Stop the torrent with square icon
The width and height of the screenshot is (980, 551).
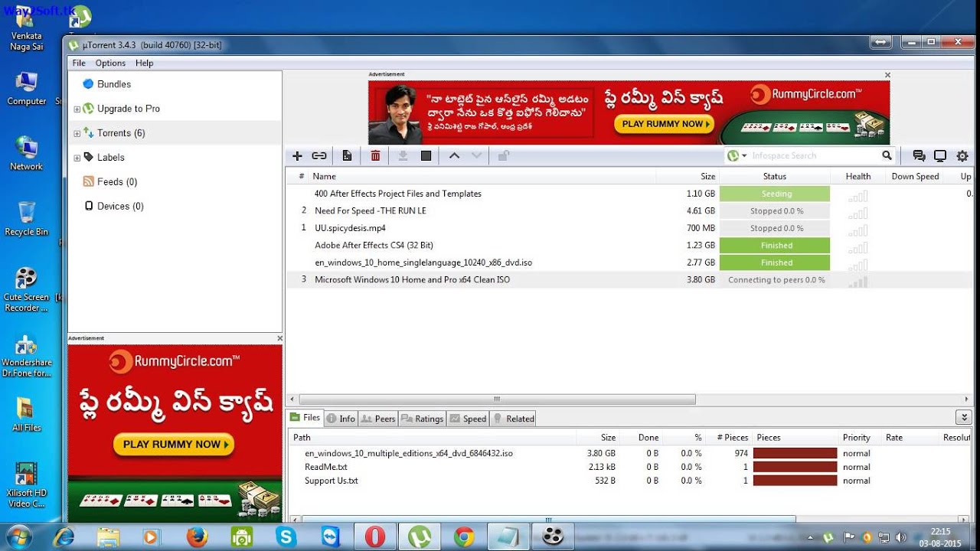click(x=426, y=156)
